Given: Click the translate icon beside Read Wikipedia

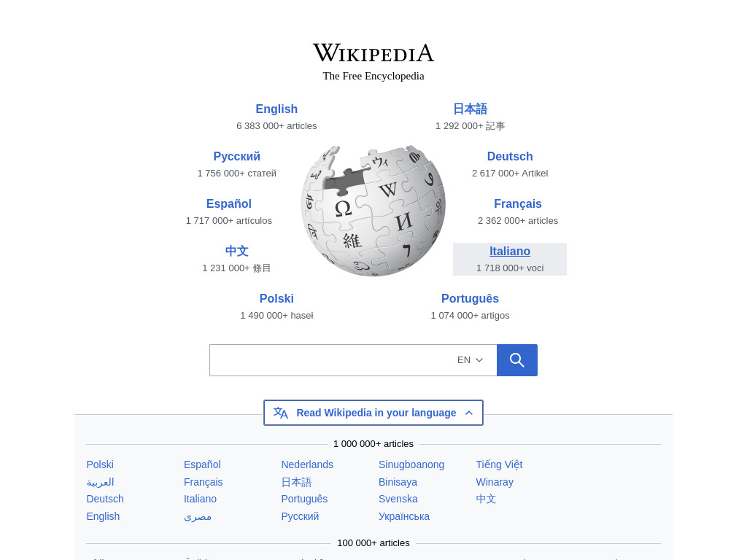Looking at the screenshot, I should pos(281,413).
